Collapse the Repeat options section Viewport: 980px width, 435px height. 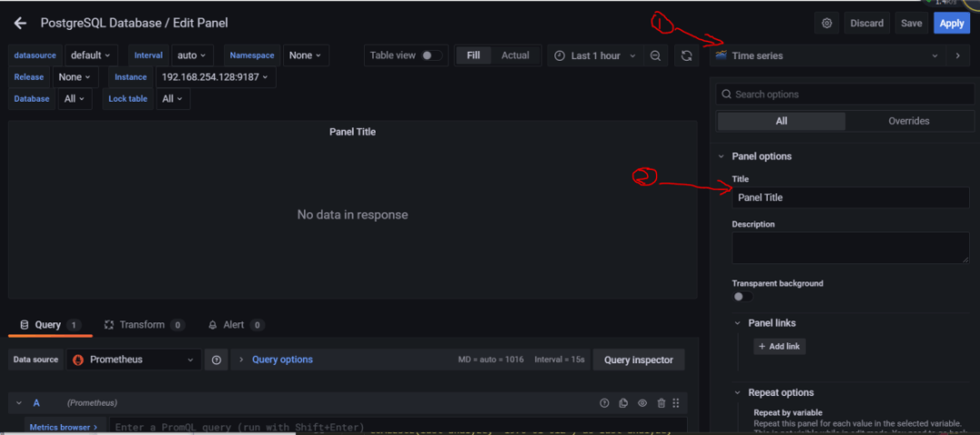click(x=738, y=392)
